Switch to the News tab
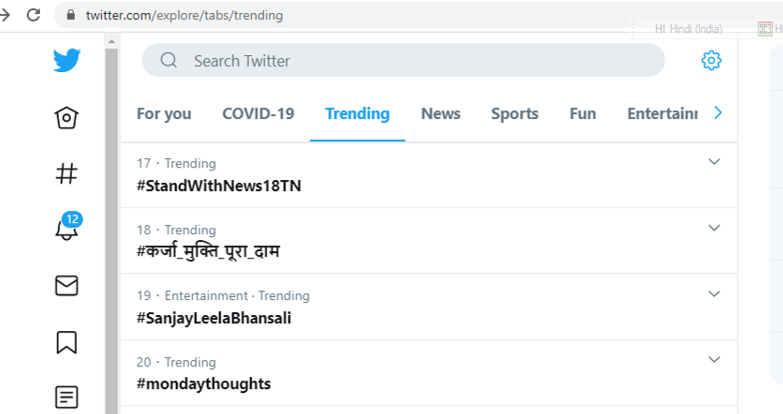This screenshot has width=783, height=414. point(440,114)
